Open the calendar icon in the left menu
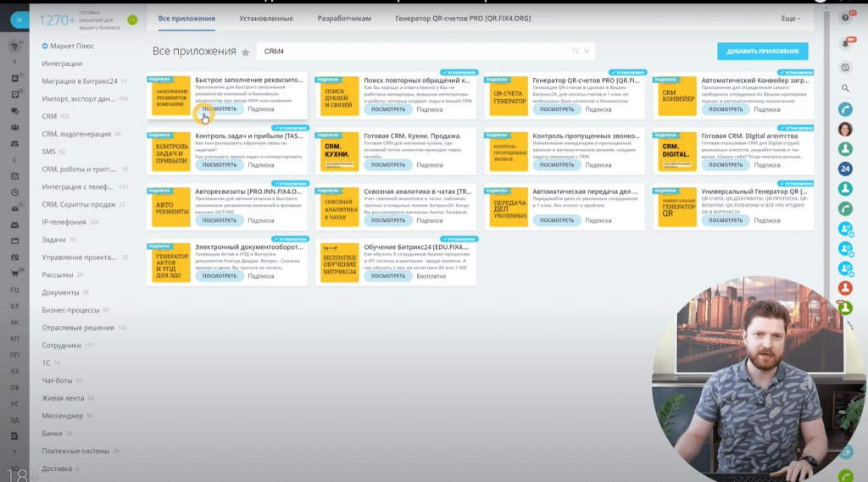Viewport: 868px width, 482px height. 15,176
